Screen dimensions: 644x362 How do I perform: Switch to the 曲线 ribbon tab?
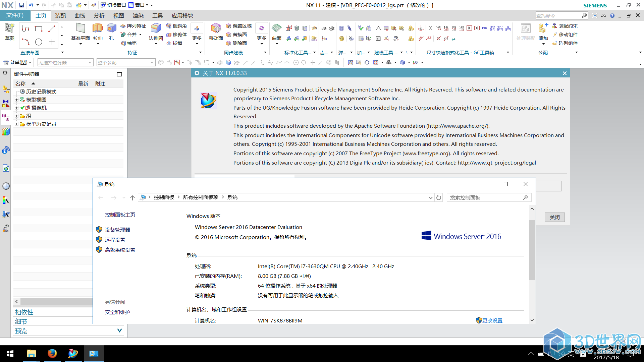click(x=80, y=16)
